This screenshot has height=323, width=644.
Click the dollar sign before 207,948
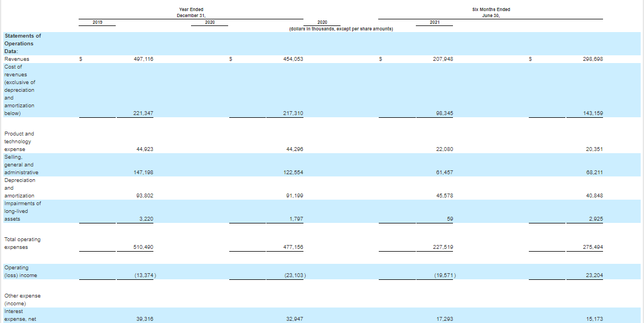[381, 59]
